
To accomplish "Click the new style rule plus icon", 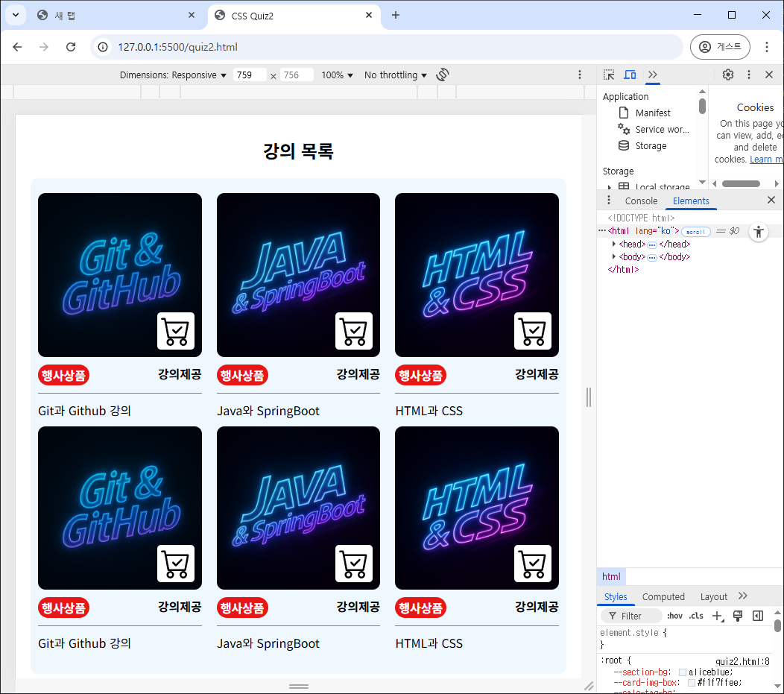I will click(718, 616).
